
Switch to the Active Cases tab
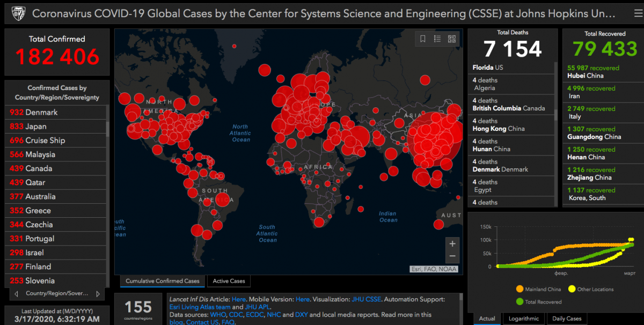pos(229,281)
